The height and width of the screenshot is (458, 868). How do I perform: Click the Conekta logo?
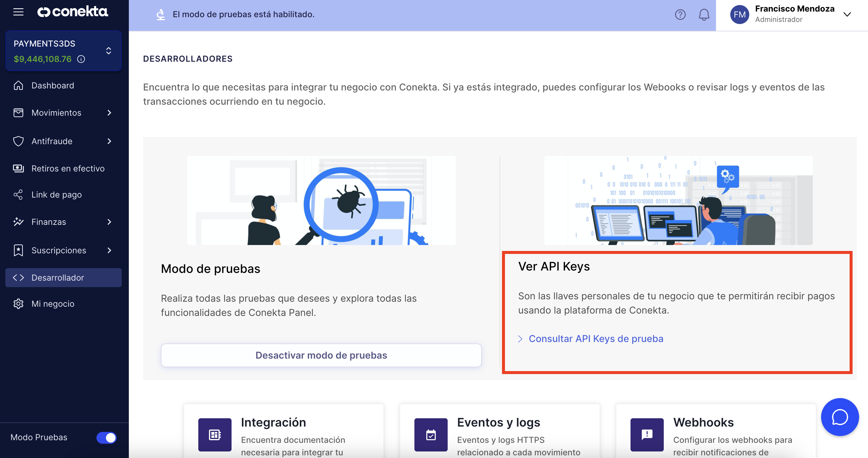tap(72, 12)
